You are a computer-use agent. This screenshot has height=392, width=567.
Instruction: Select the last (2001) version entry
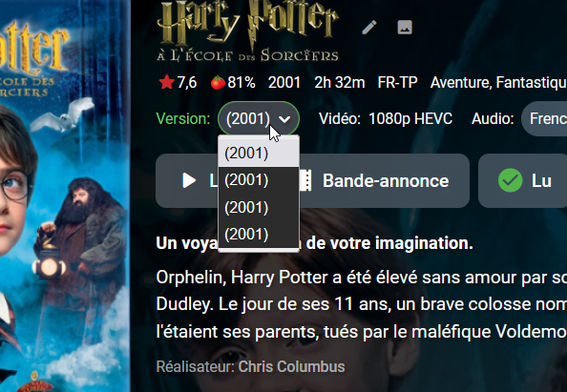click(259, 235)
